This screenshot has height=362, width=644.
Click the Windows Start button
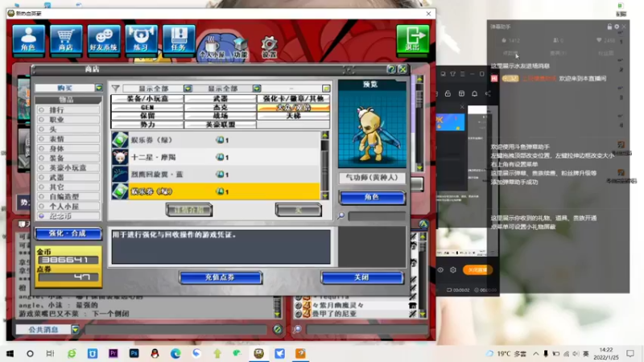[x=10, y=353]
